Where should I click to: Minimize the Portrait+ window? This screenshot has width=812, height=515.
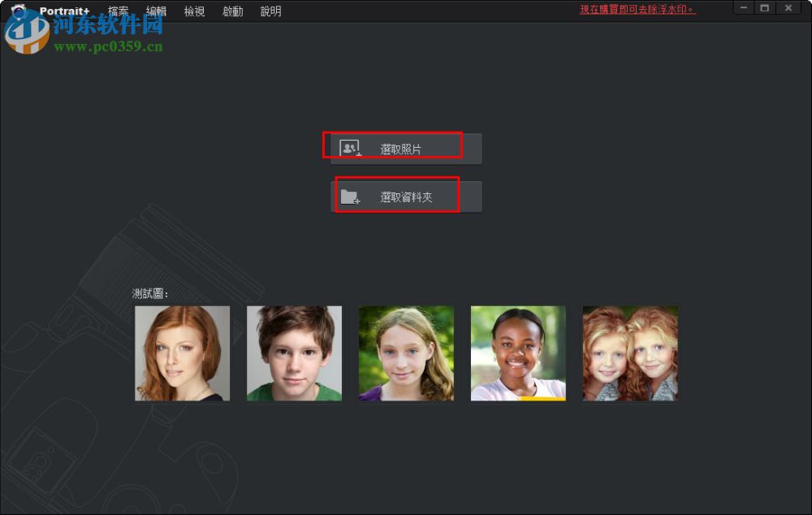(x=744, y=8)
